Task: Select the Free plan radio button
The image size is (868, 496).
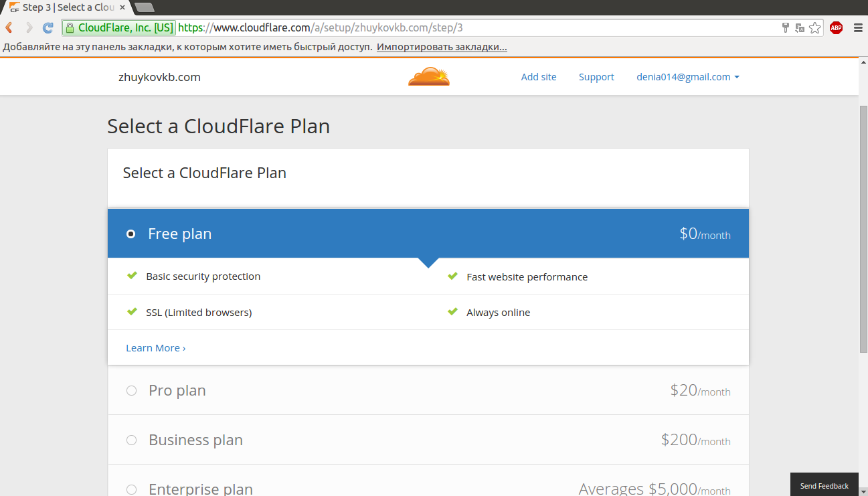Action: click(x=131, y=234)
